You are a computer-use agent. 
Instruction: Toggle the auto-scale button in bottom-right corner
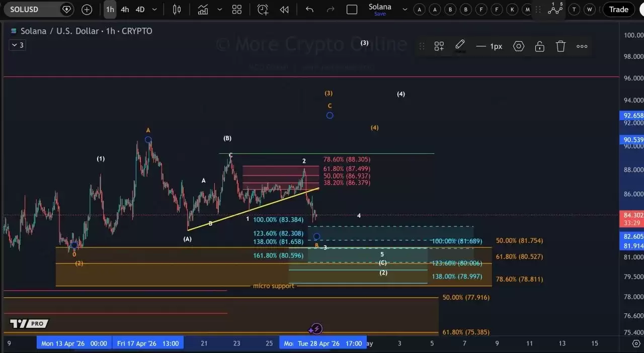636,343
